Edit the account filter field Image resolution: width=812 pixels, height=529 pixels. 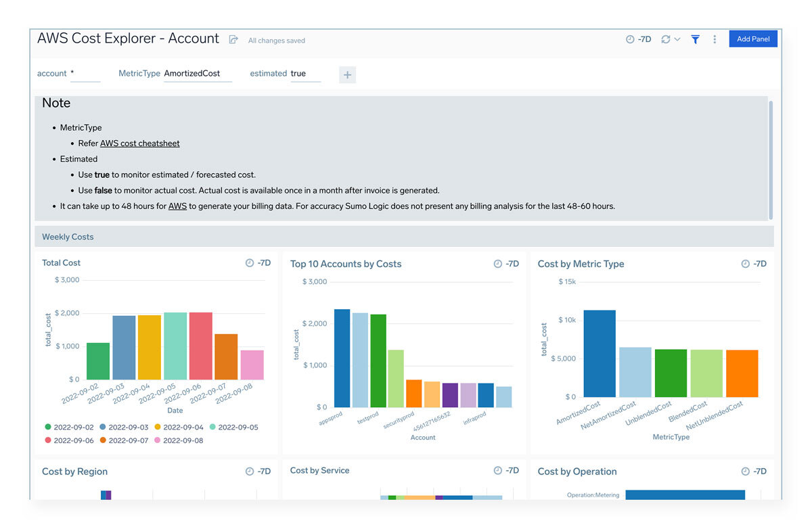[x=85, y=74]
